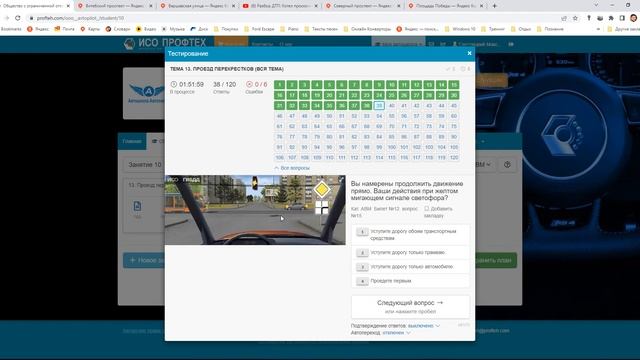This screenshot has height=360, width=640.
Task: Go to question 60 in the grid
Action: click(454, 116)
